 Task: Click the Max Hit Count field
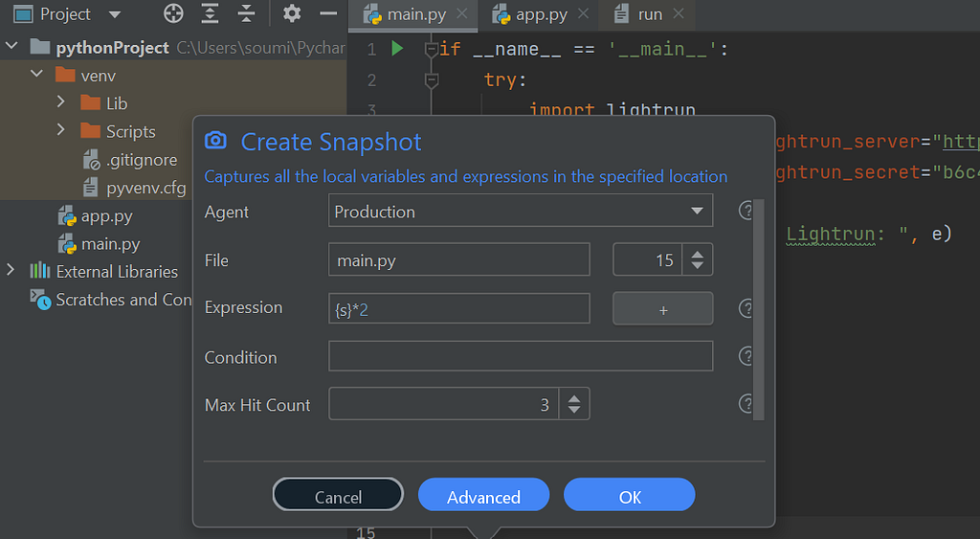(x=444, y=404)
